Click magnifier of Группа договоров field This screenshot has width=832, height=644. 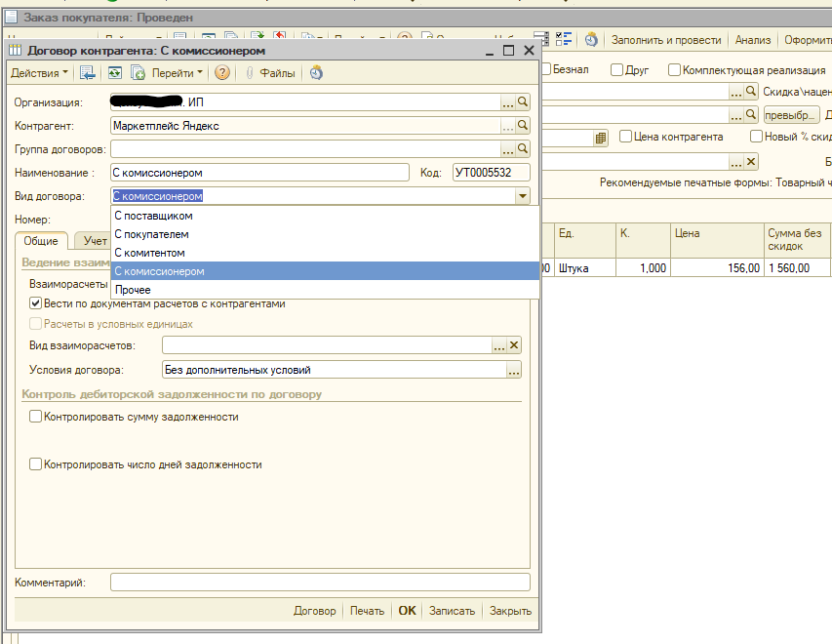523,148
